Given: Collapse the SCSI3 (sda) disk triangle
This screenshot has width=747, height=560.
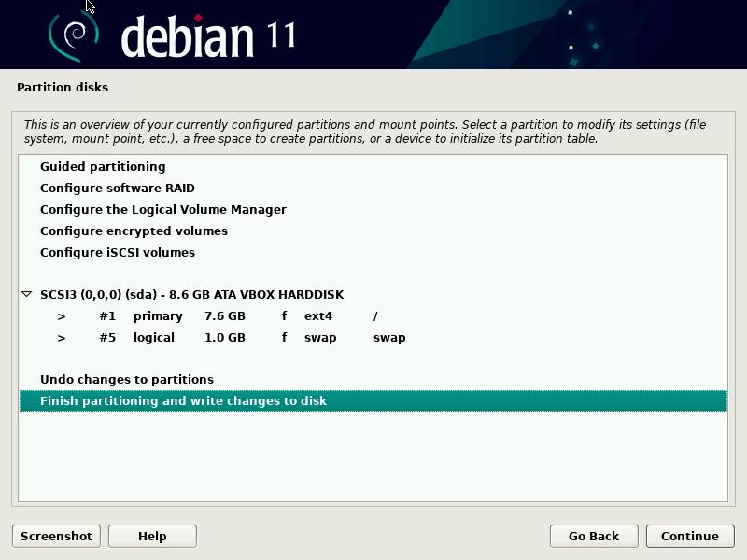Looking at the screenshot, I should (x=25, y=294).
